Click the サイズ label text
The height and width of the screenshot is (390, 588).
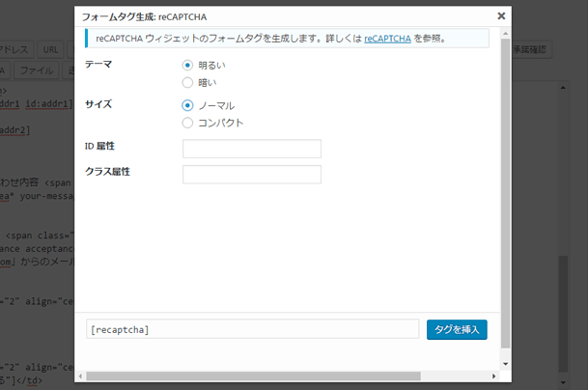98,104
